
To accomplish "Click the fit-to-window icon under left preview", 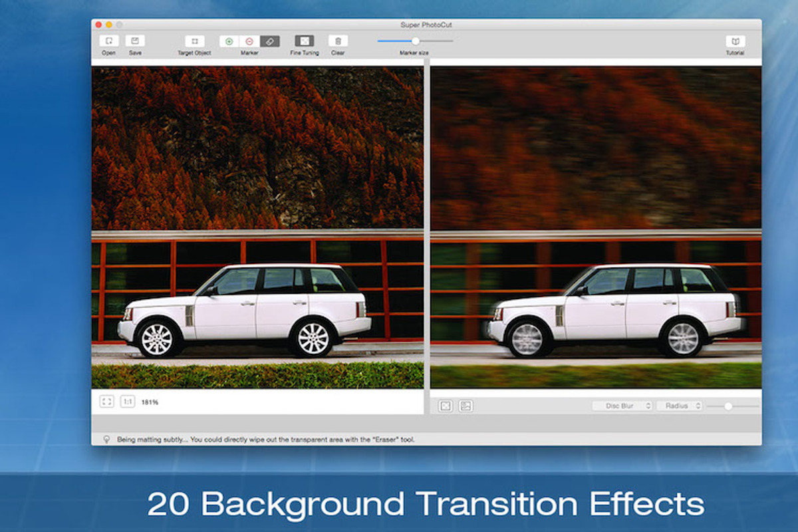I will click(107, 402).
